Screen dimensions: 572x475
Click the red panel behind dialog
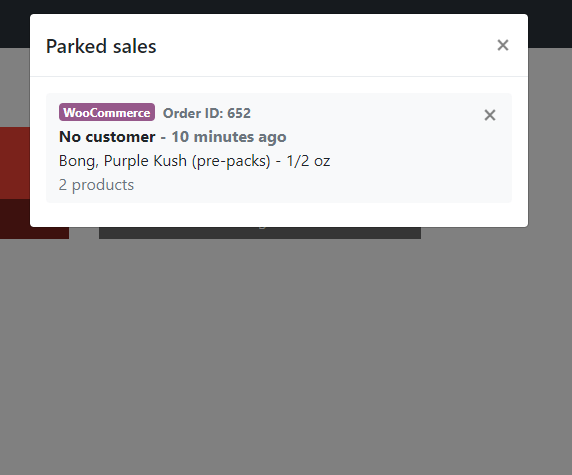pyautogui.click(x=15, y=163)
